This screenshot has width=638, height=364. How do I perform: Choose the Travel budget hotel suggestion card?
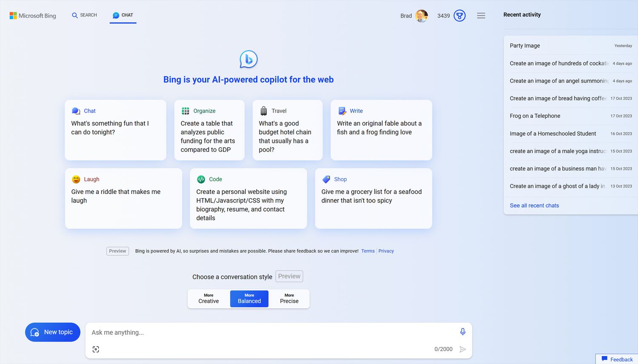click(288, 130)
